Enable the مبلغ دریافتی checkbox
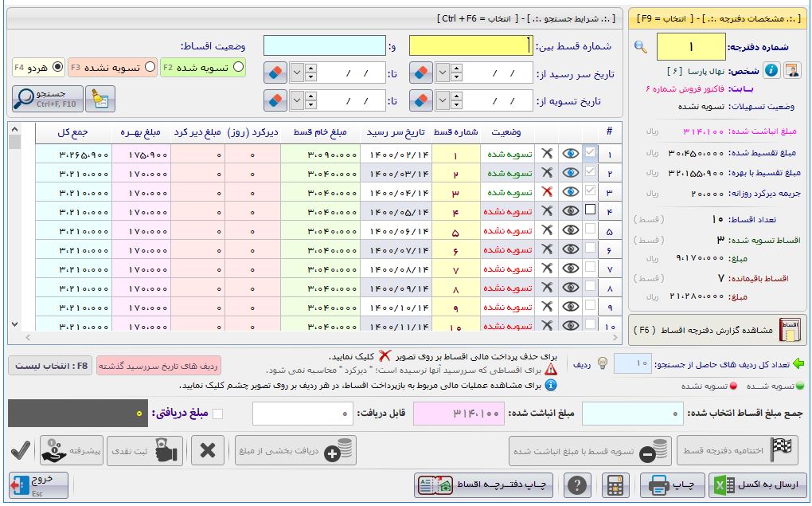The image size is (812, 506). tap(217, 414)
